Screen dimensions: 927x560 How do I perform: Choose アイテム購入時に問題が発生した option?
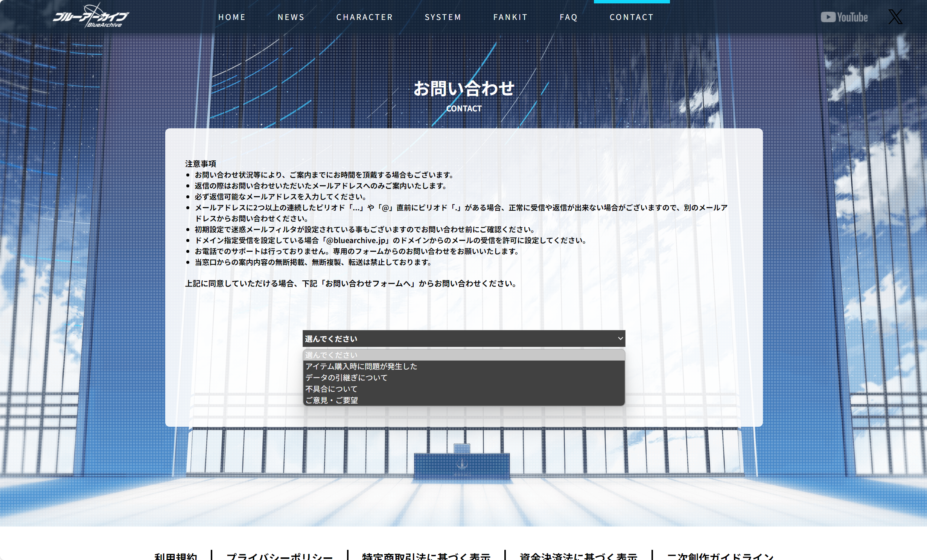coord(361,366)
